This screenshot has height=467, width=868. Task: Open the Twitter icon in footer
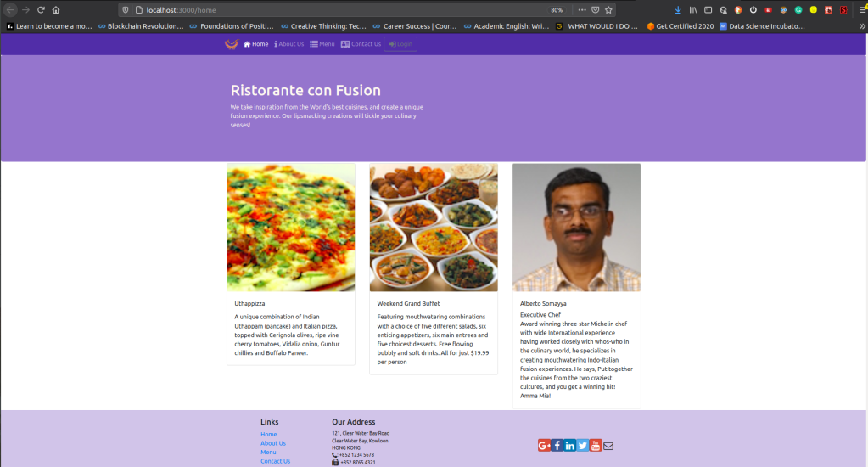point(583,446)
